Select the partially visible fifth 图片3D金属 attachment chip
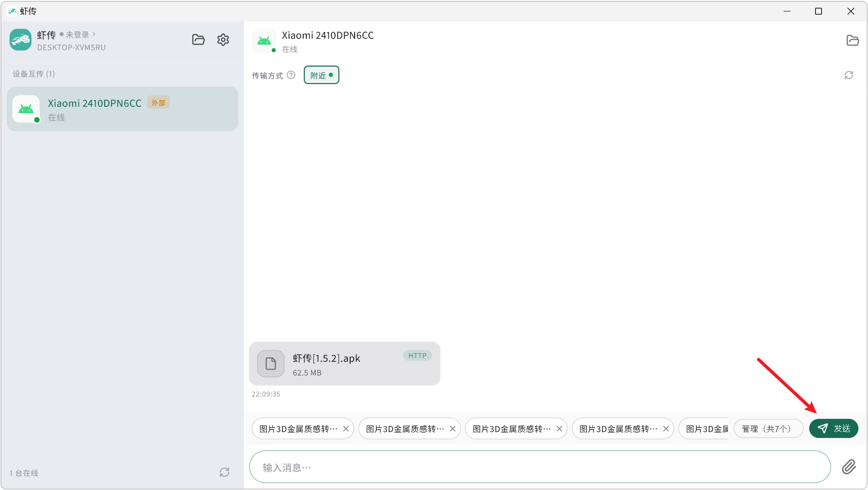 [x=704, y=429]
